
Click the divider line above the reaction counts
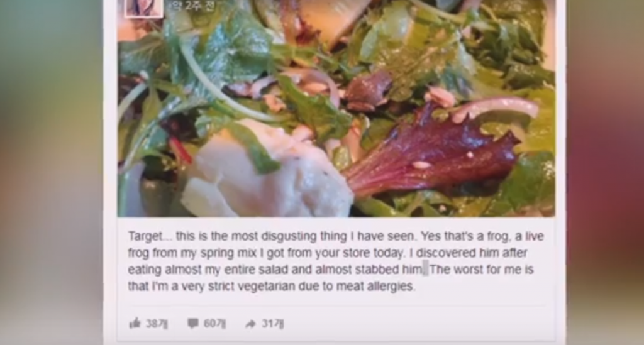[x=337, y=305]
